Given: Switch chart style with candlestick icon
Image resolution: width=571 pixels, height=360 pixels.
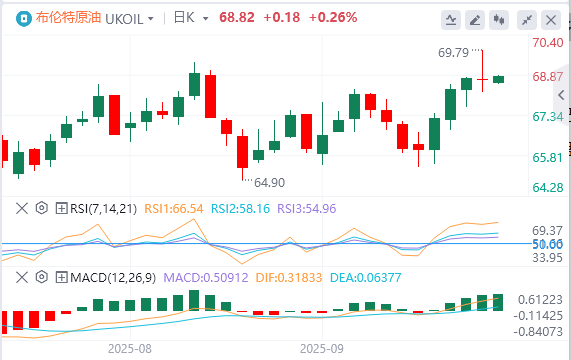Looking at the screenshot, I should [499, 20].
